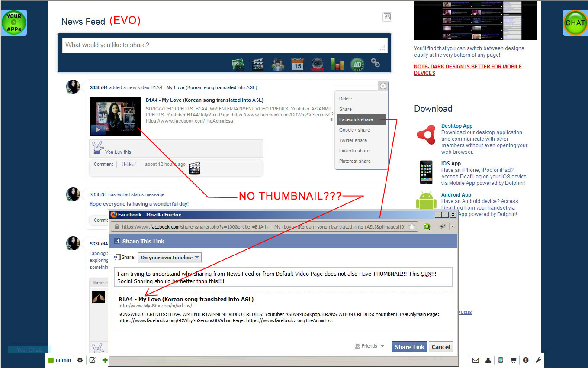Click S33LiN4 avatar on the video post
588x368 pixels.
pyautogui.click(x=73, y=87)
